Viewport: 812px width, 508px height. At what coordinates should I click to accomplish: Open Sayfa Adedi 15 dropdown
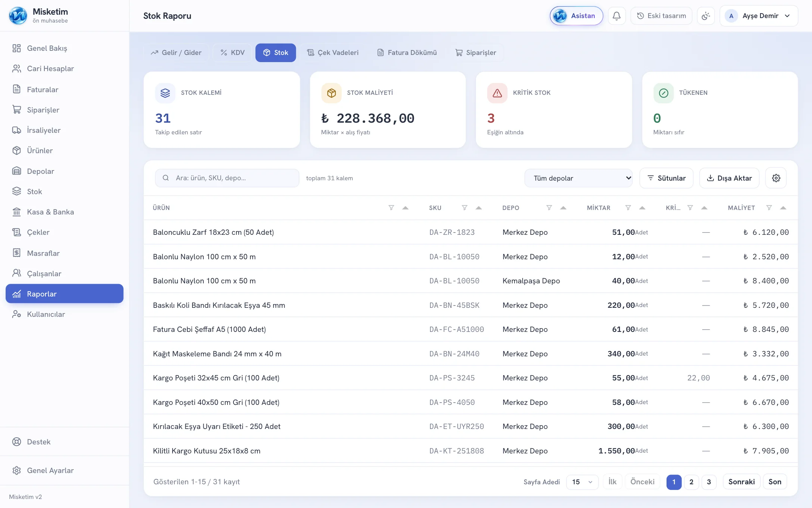pyautogui.click(x=582, y=482)
